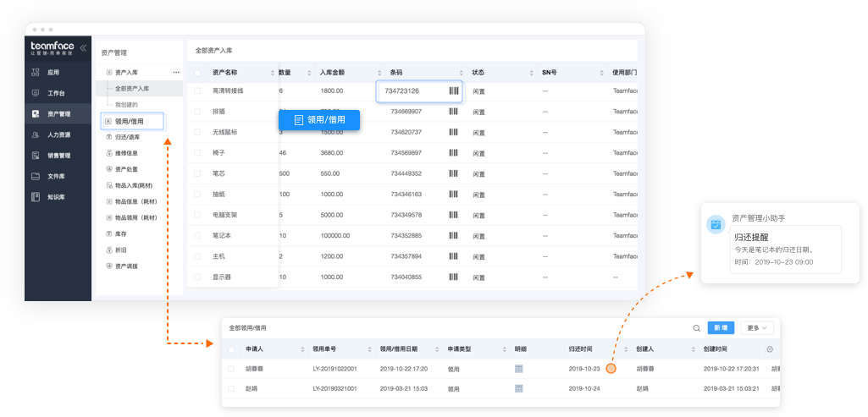This screenshot has width=868, height=417.
Task: Sort by the 条码 column arrows
Action: click(462, 73)
